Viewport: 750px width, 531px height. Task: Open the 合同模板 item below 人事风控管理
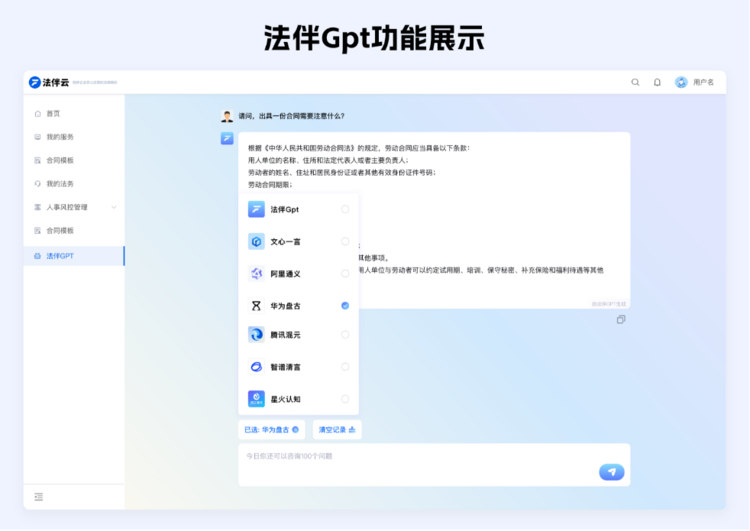click(x=74, y=231)
